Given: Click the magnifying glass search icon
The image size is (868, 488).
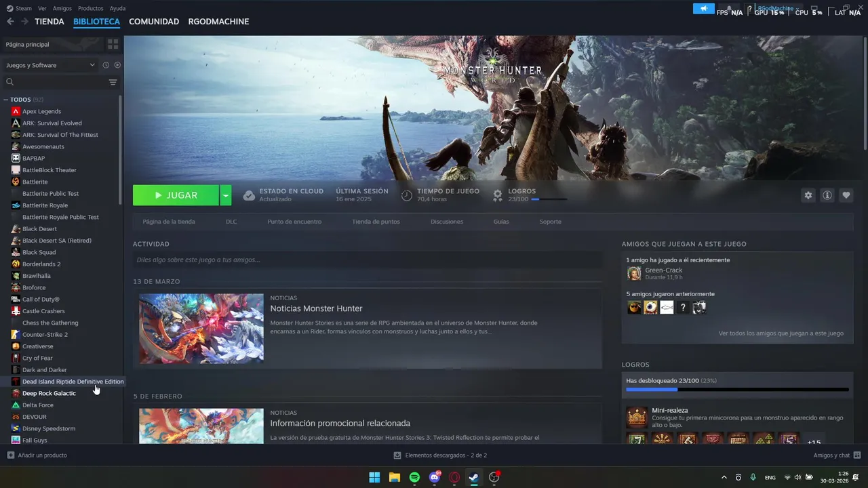Looking at the screenshot, I should [x=9, y=82].
